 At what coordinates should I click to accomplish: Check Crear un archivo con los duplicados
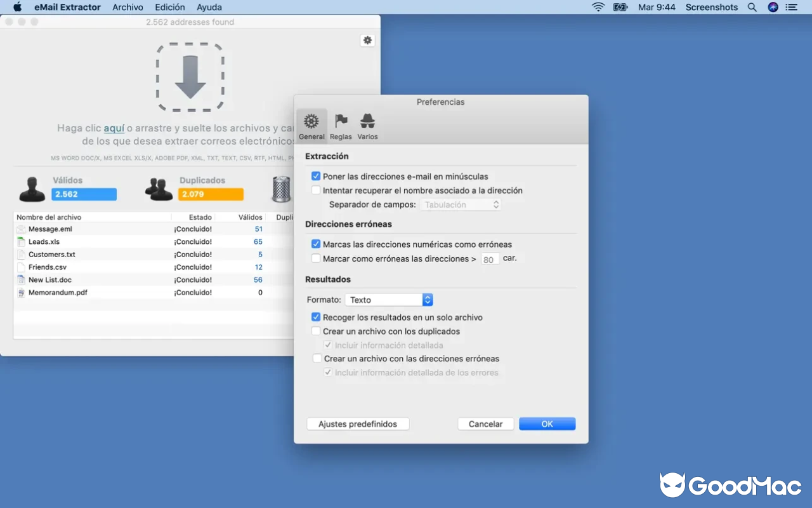316,330
